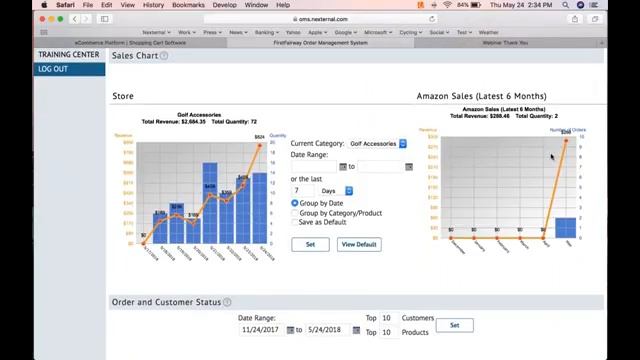Expand Google bookmarks folder
Image resolution: width=640 pixels, height=360 pixels.
tap(346, 32)
